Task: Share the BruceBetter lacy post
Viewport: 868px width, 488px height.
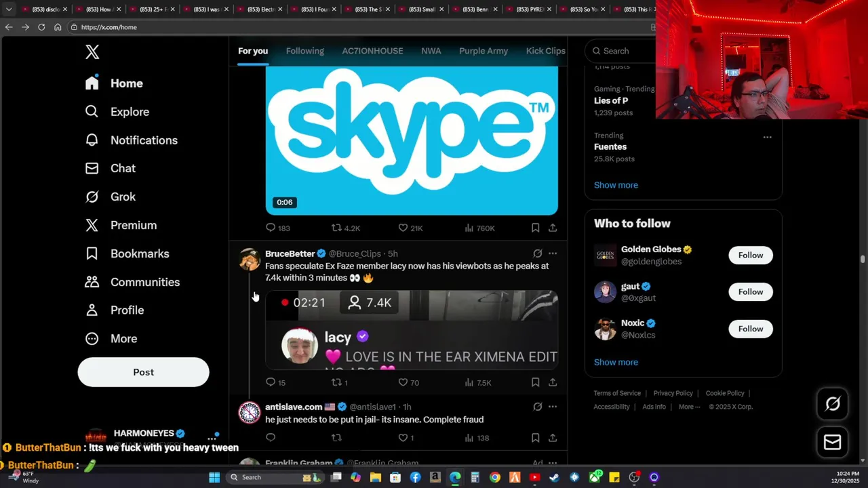Action: tap(553, 382)
